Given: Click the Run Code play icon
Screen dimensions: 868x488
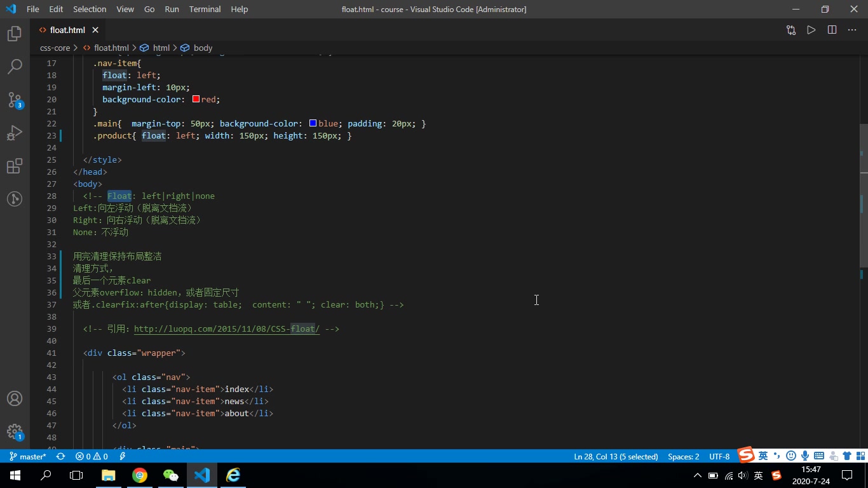Looking at the screenshot, I should click(x=811, y=30).
